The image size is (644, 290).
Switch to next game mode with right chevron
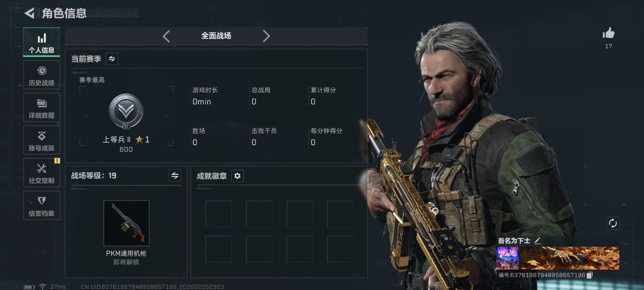tap(266, 36)
